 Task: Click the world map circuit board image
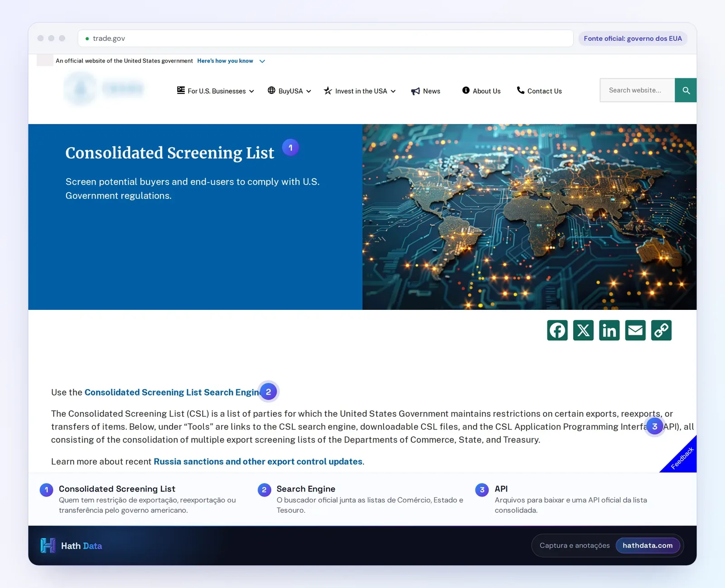(529, 217)
